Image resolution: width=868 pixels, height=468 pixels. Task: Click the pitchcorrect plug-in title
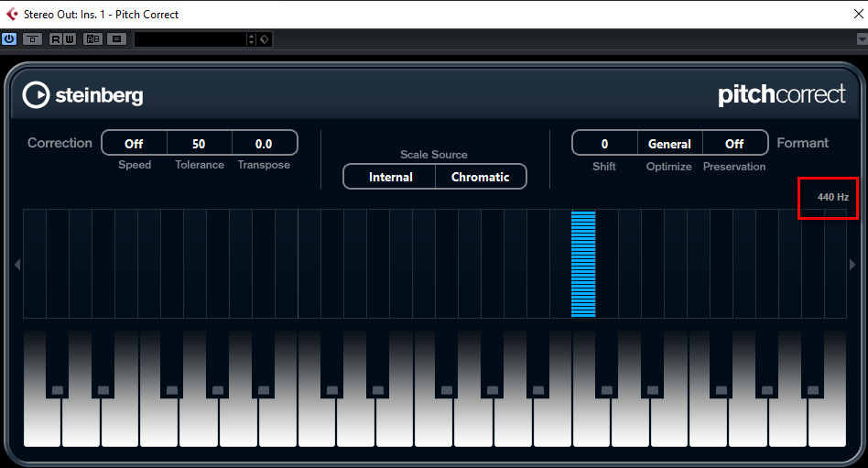pyautogui.click(x=782, y=94)
